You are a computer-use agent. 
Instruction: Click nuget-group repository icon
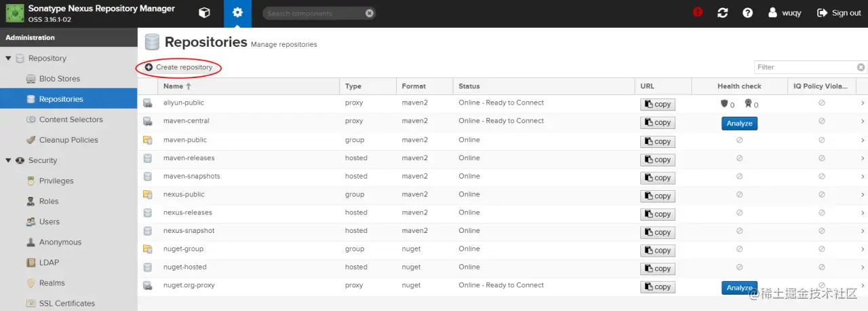pos(147,249)
